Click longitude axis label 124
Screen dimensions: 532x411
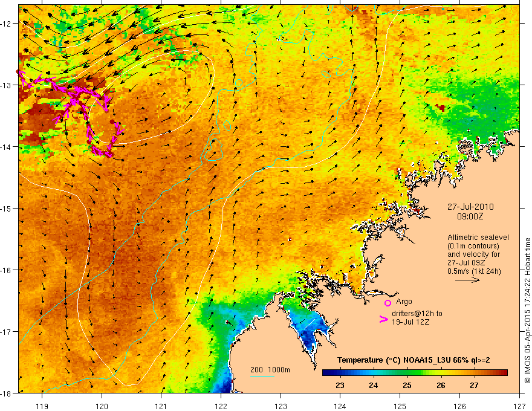340,406
